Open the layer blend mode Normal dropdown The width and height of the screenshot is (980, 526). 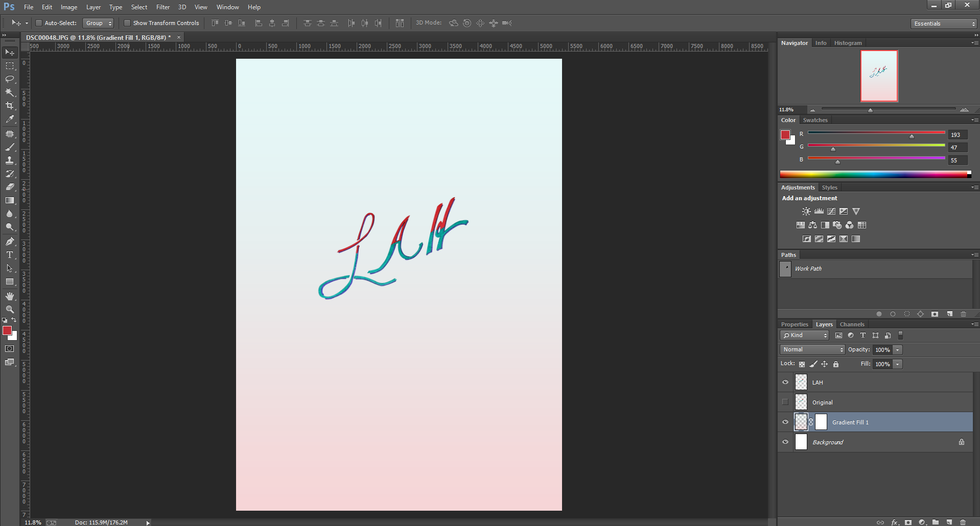(x=812, y=350)
